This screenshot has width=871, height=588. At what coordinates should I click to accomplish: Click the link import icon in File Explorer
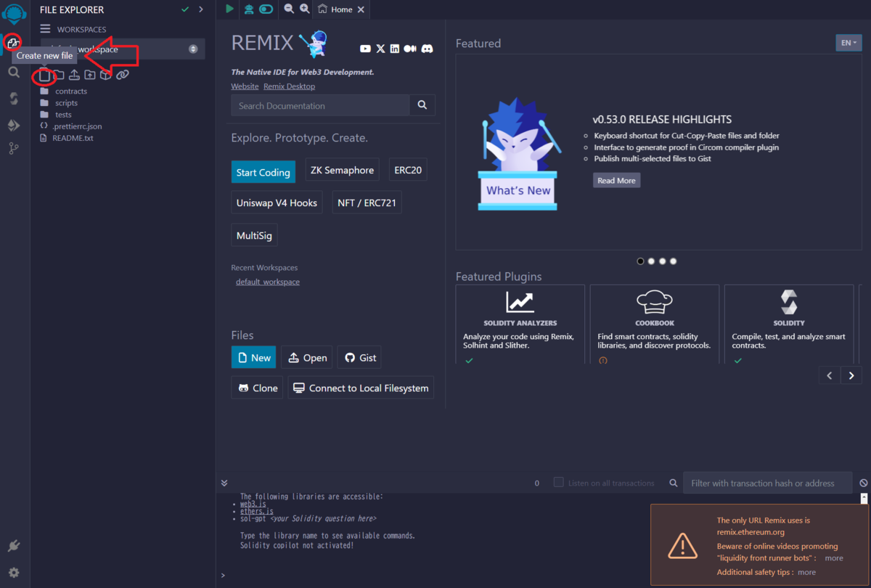point(122,75)
